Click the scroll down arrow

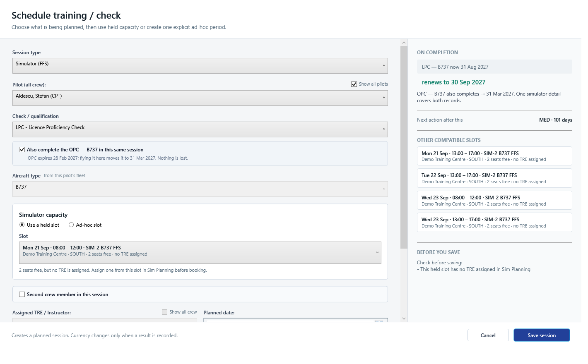pos(404,318)
